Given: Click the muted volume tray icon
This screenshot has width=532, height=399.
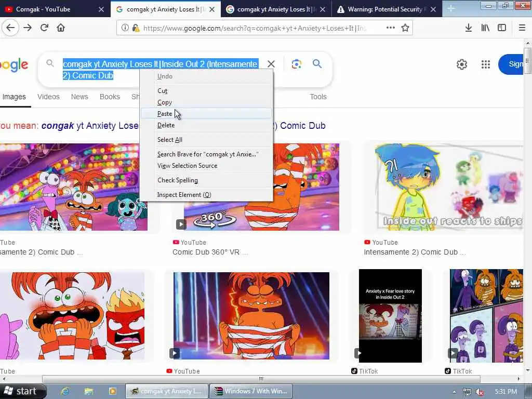Looking at the screenshot, I should tap(480, 392).
